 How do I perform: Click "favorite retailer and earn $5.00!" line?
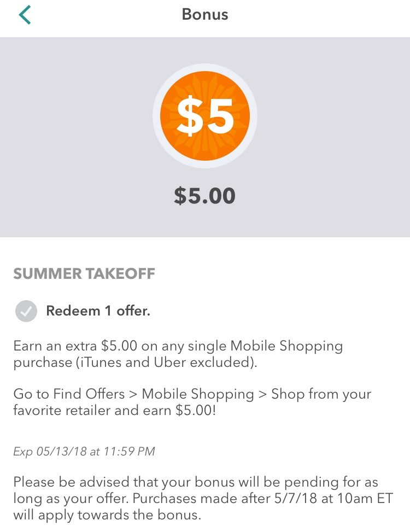coord(115,411)
